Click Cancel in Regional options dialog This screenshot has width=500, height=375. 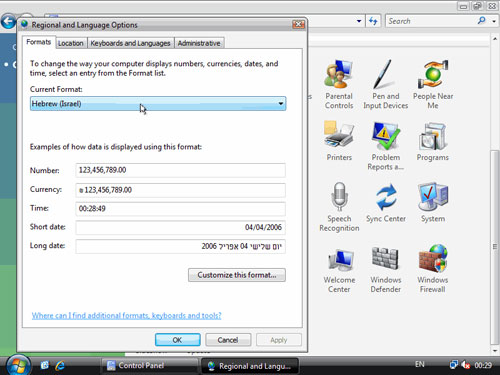[228, 340]
